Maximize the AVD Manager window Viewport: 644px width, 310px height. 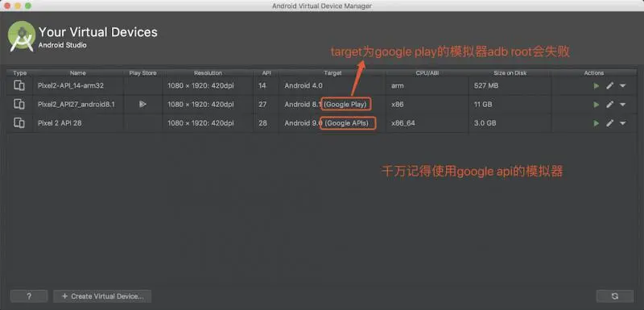click(x=28, y=6)
